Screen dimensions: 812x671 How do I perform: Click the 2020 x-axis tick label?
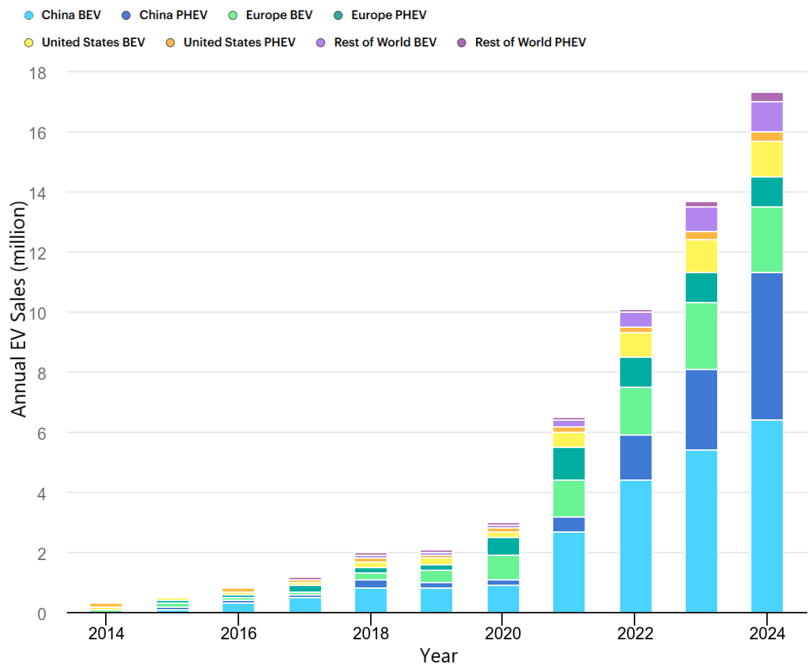pyautogui.click(x=503, y=633)
